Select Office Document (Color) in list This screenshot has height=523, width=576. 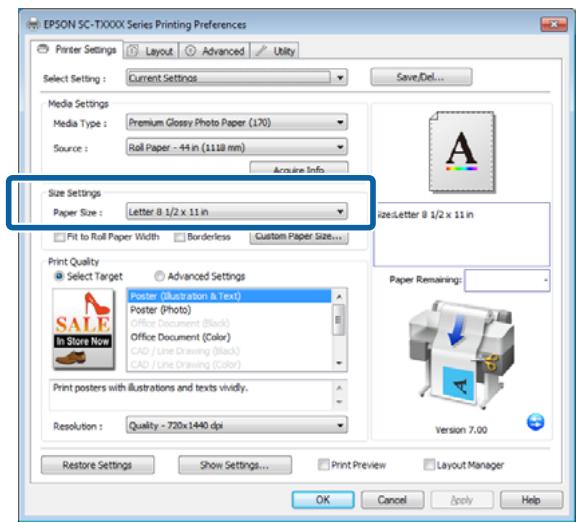pyautogui.click(x=229, y=337)
